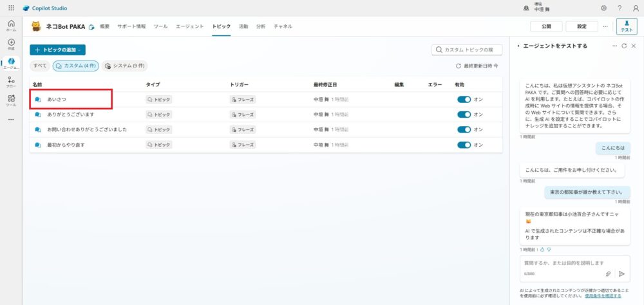Sort by the タイプ column header
This screenshot has width=644, height=305.
pyautogui.click(x=153, y=84)
